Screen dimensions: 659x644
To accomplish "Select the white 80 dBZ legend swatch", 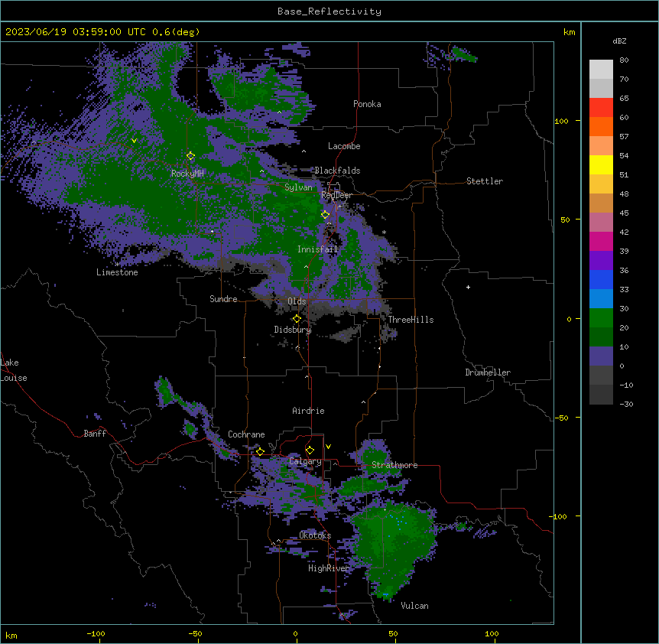I will coord(601,70).
